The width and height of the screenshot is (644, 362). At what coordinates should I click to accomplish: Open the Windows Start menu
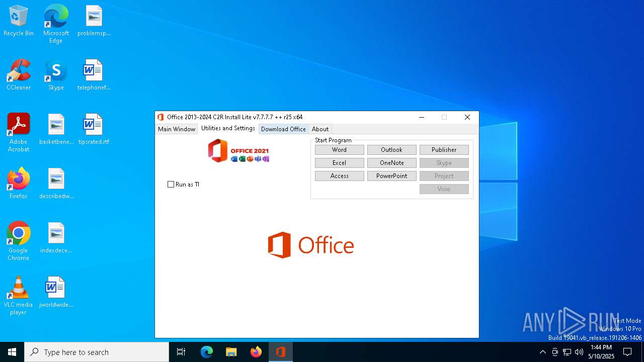pyautogui.click(x=12, y=352)
